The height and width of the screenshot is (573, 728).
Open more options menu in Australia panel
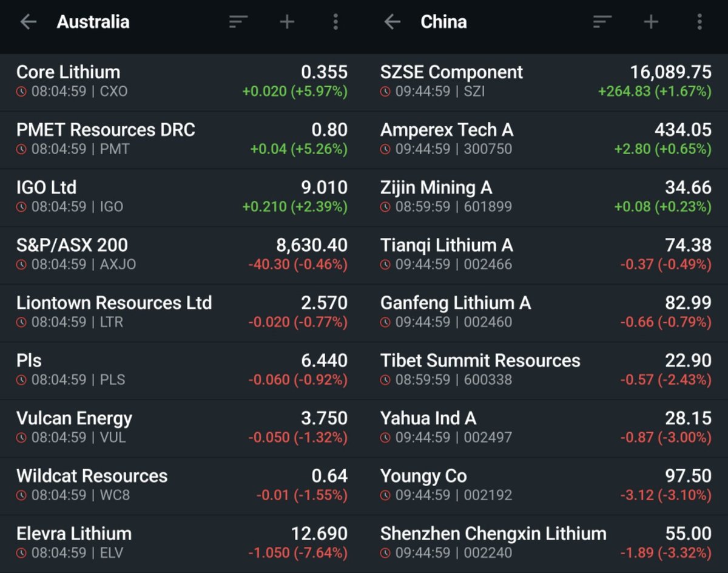pos(335,22)
